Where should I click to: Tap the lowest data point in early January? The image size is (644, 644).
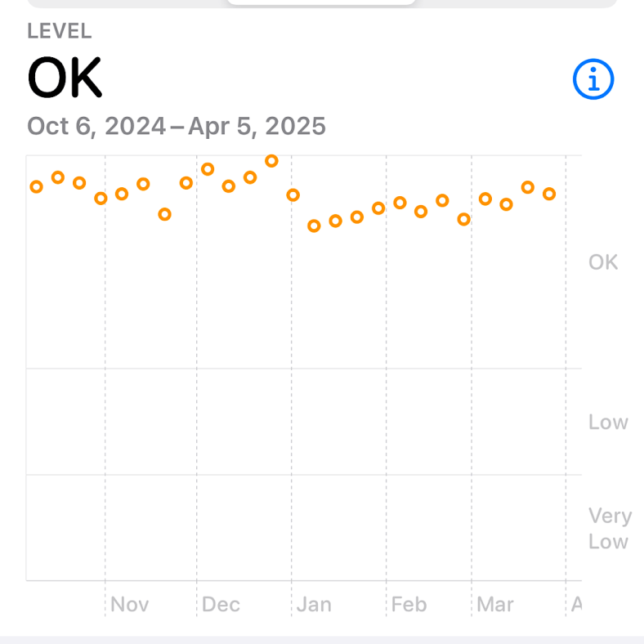coord(314,226)
